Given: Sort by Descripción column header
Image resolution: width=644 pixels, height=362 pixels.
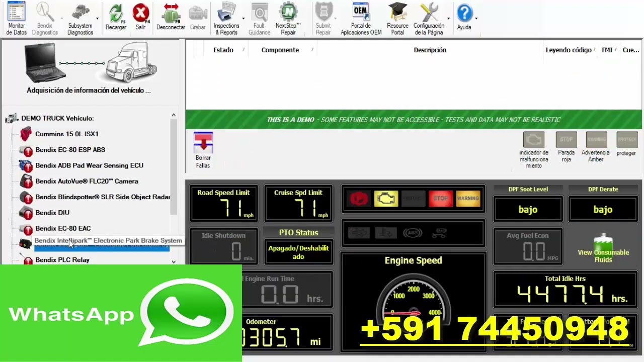Looking at the screenshot, I should (x=430, y=50).
